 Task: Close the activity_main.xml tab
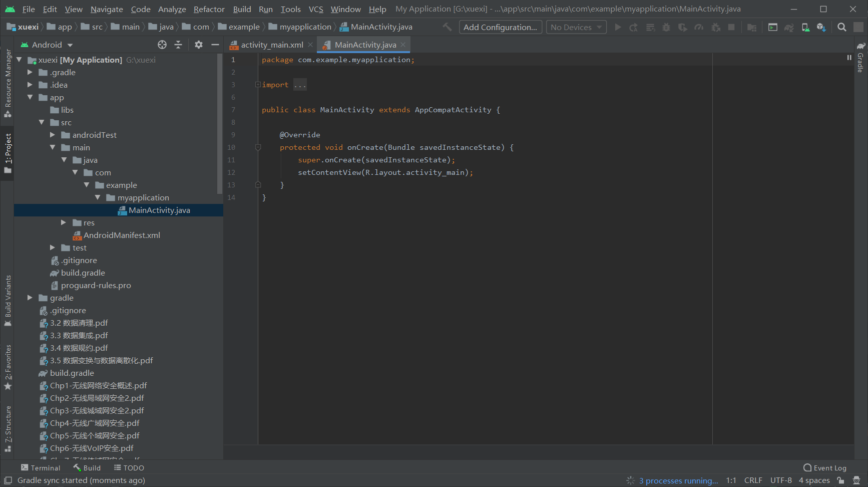[310, 45]
